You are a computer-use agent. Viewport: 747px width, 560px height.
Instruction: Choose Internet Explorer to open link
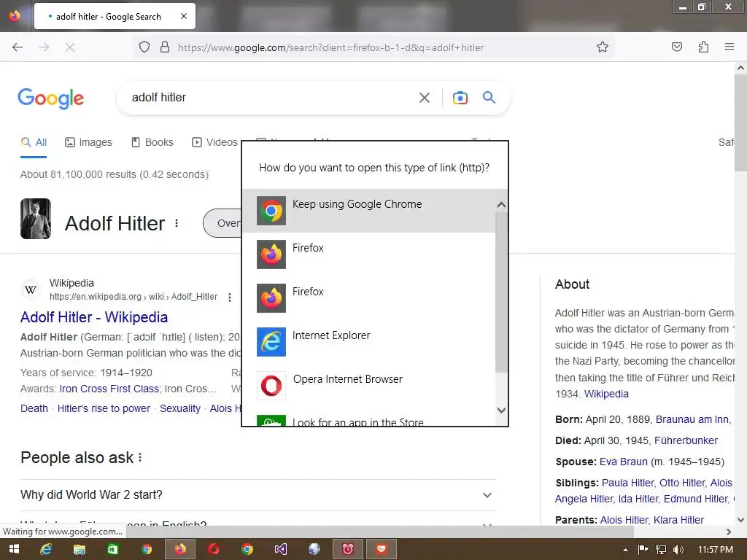tap(368, 341)
